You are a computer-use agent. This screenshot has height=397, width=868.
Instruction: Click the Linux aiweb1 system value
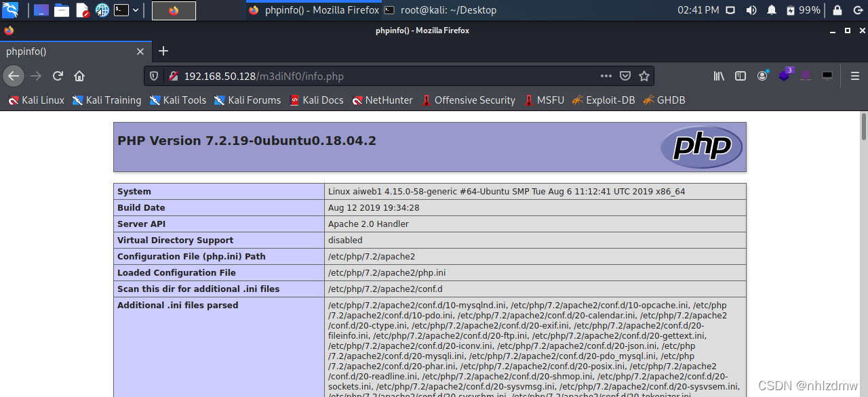tap(507, 192)
